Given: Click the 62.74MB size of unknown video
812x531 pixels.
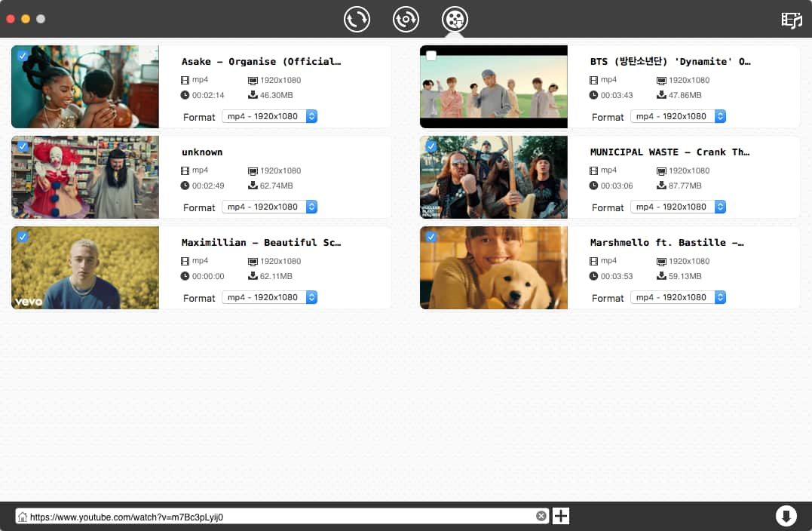Looking at the screenshot, I should (x=277, y=186).
